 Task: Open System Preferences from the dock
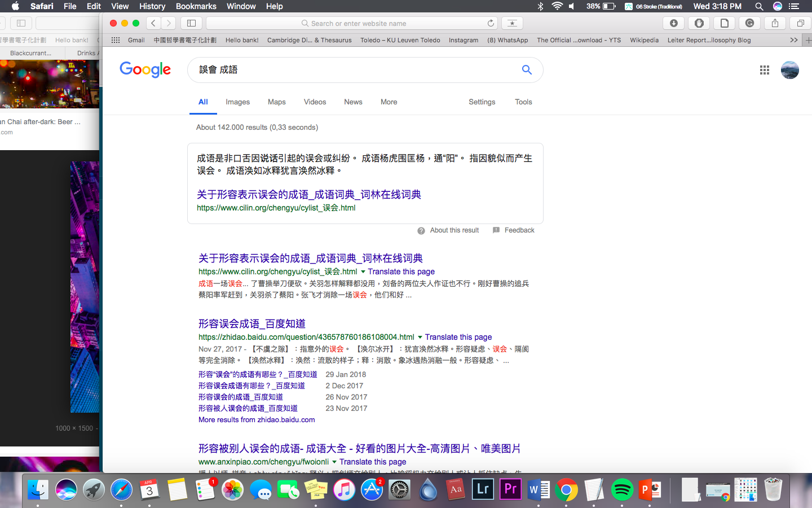[x=399, y=489]
